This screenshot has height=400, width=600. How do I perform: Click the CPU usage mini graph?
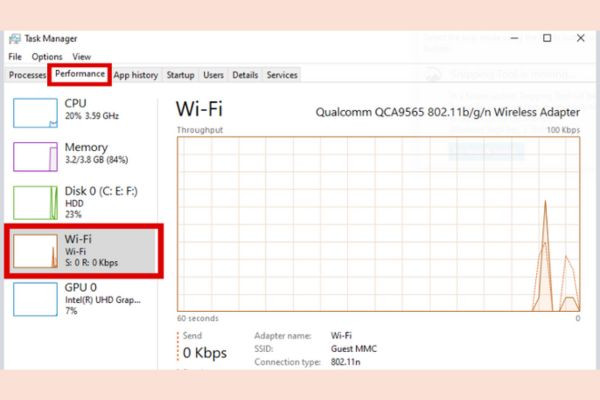(x=35, y=113)
